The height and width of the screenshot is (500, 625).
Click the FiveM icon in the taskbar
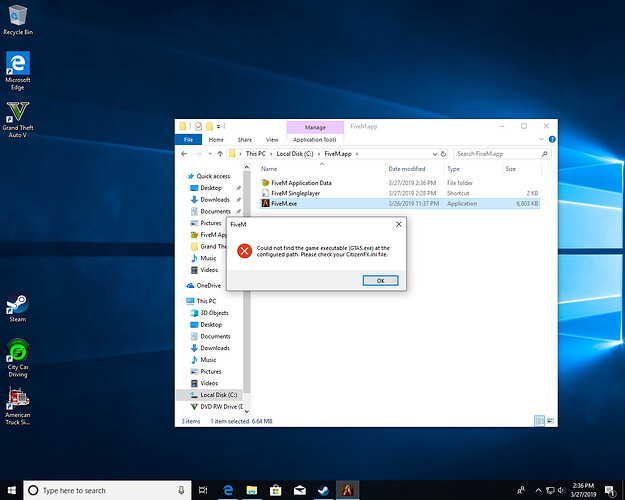pos(346,490)
